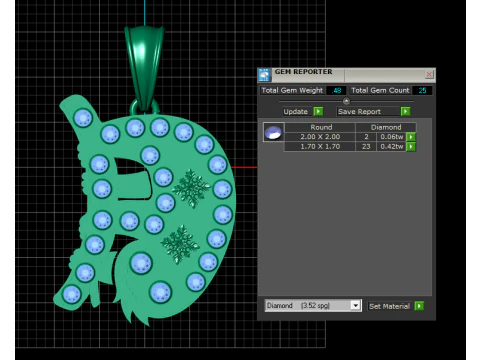Click the Total Gem Weight value .48
Screen dimensions: 480x360
[x=337, y=90]
